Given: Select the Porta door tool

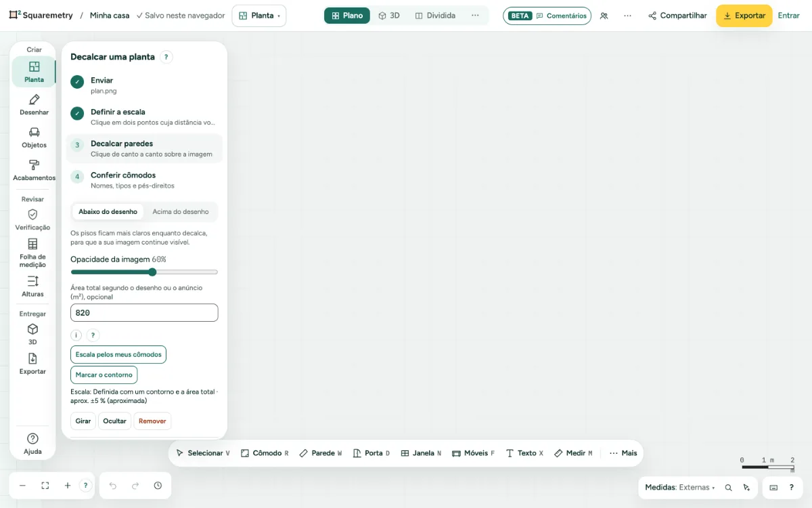Looking at the screenshot, I should pos(371,453).
